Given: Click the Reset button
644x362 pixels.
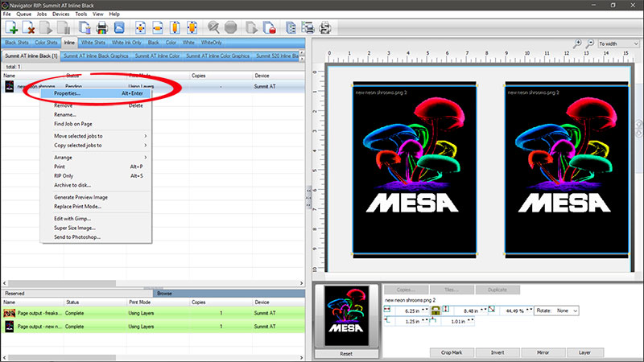Looking at the screenshot, I should click(346, 353).
